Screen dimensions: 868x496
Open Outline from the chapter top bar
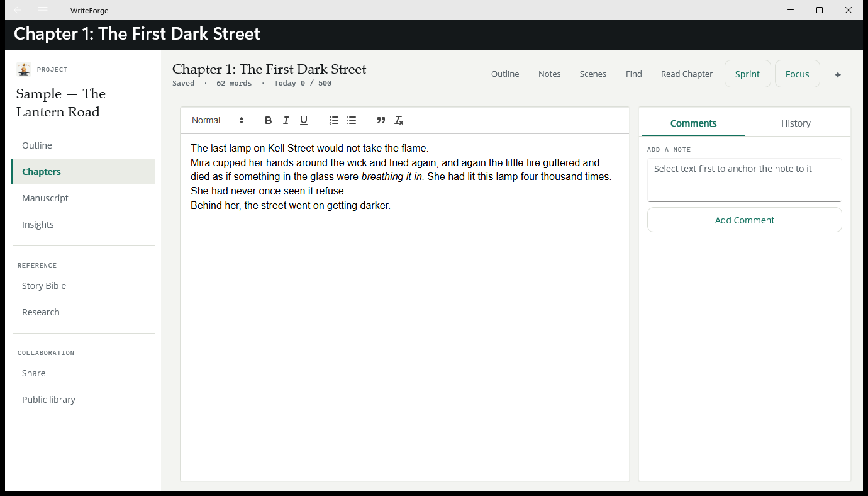[505, 74]
